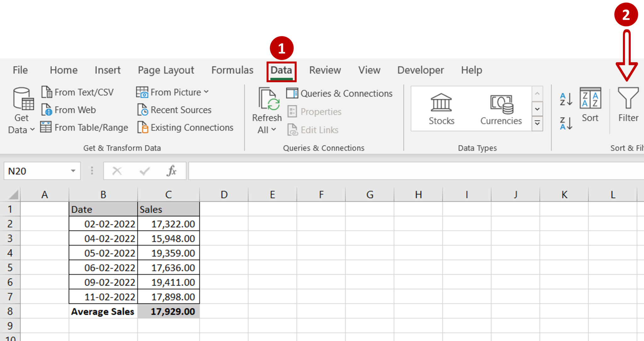Image resolution: width=644 pixels, height=341 pixels.
Task: Select column F header
Action: (321, 195)
